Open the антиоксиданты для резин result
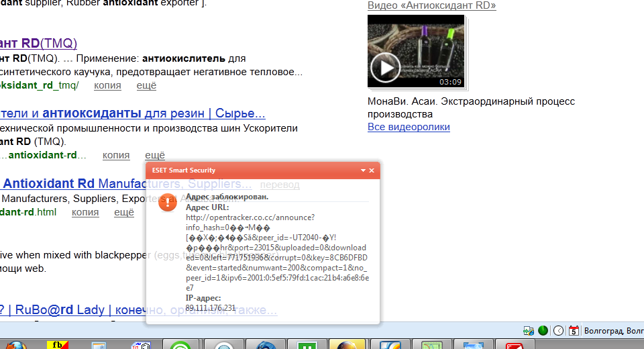The width and height of the screenshot is (644, 349). point(133,113)
